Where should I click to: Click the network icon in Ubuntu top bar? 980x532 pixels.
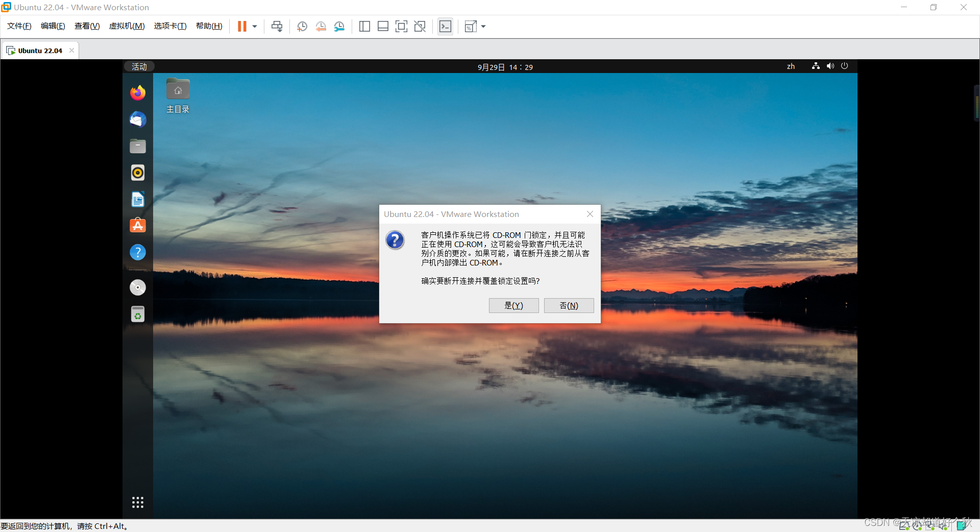point(816,66)
